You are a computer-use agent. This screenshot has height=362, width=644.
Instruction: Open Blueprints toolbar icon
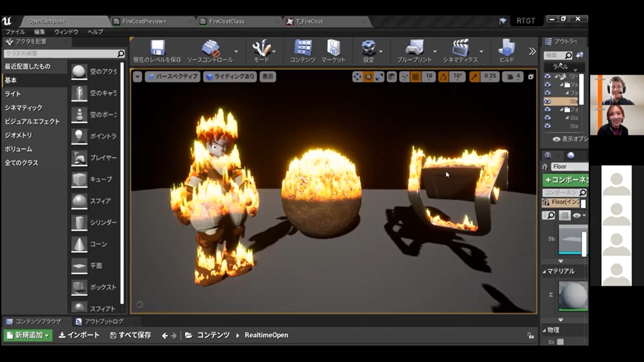point(414,48)
